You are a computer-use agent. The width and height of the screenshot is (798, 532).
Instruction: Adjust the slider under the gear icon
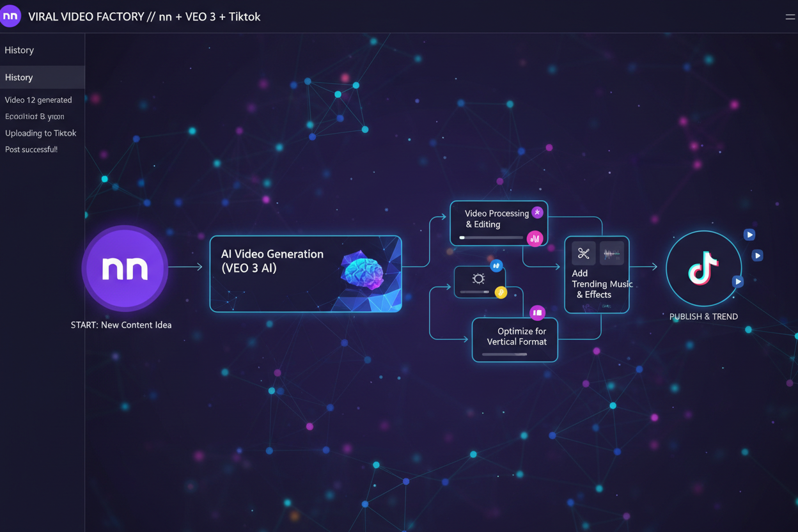474,292
